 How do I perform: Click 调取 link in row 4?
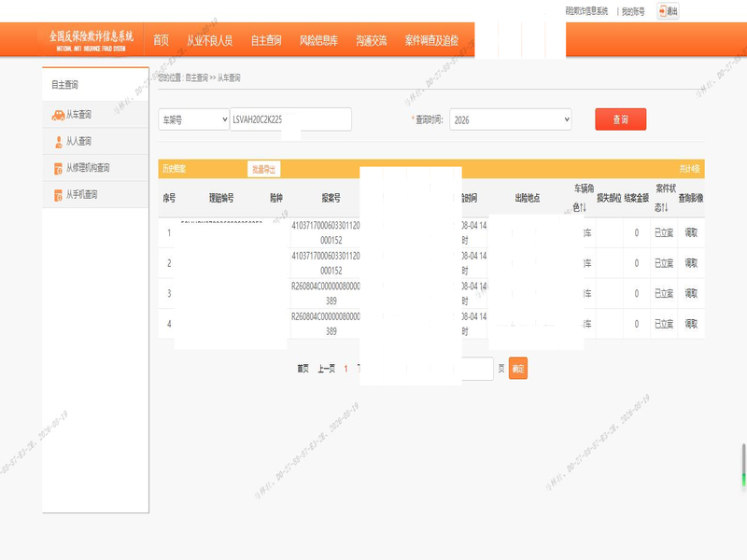tap(691, 324)
